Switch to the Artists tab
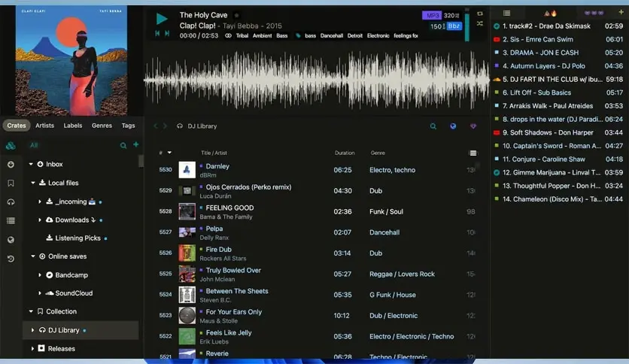The width and height of the screenshot is (629, 364). click(x=44, y=126)
